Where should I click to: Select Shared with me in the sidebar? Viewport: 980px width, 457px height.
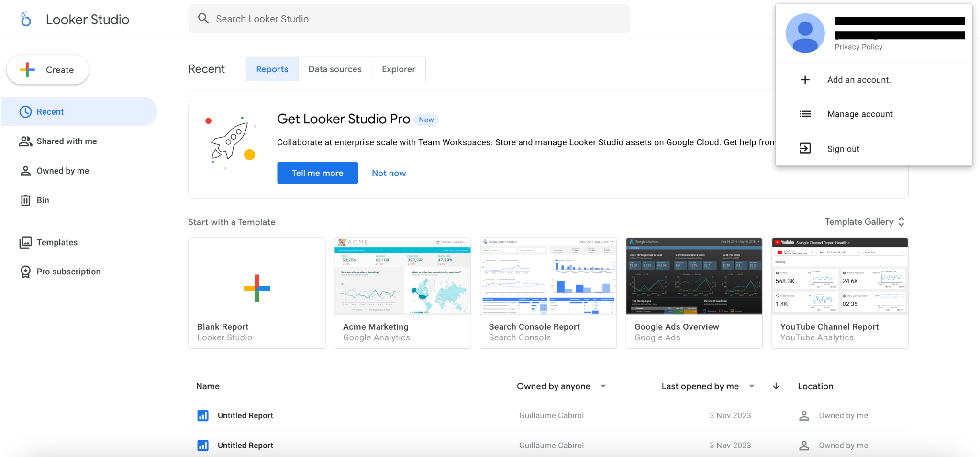(x=67, y=141)
